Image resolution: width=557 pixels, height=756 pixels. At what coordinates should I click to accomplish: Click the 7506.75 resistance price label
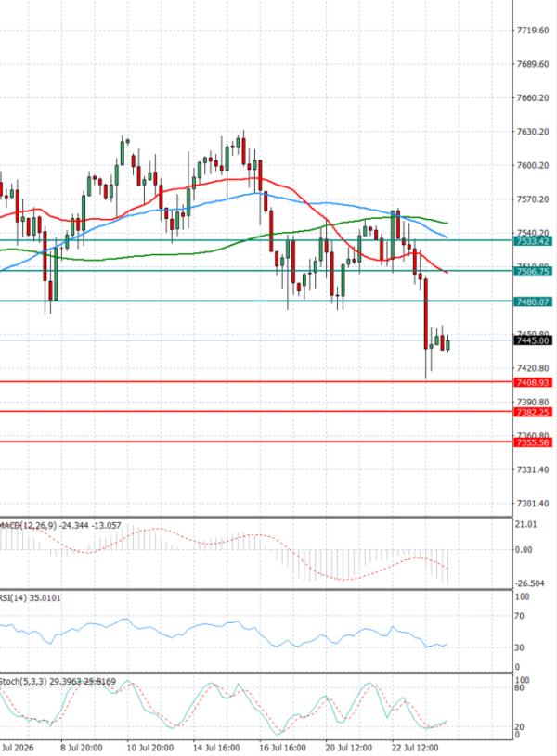pyautogui.click(x=532, y=272)
